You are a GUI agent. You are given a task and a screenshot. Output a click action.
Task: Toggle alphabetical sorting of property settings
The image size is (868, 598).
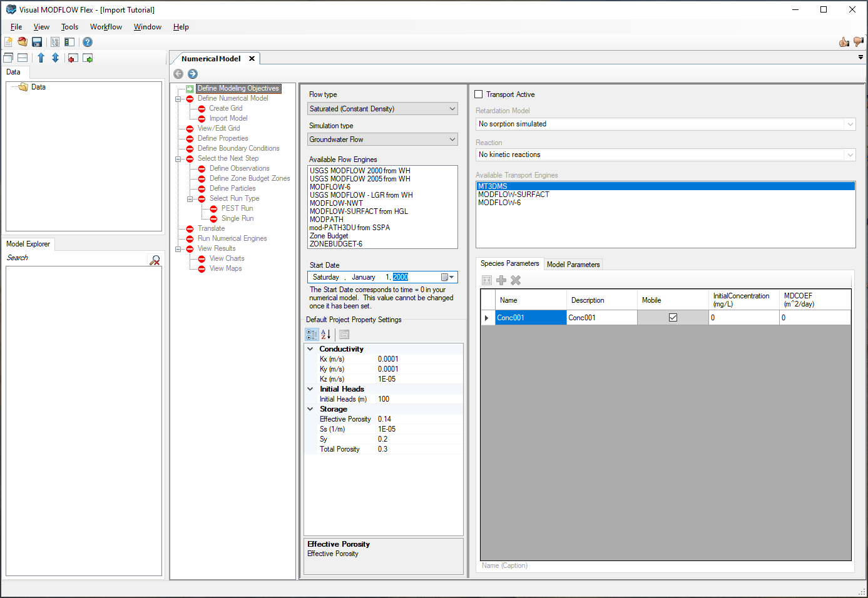tap(326, 334)
